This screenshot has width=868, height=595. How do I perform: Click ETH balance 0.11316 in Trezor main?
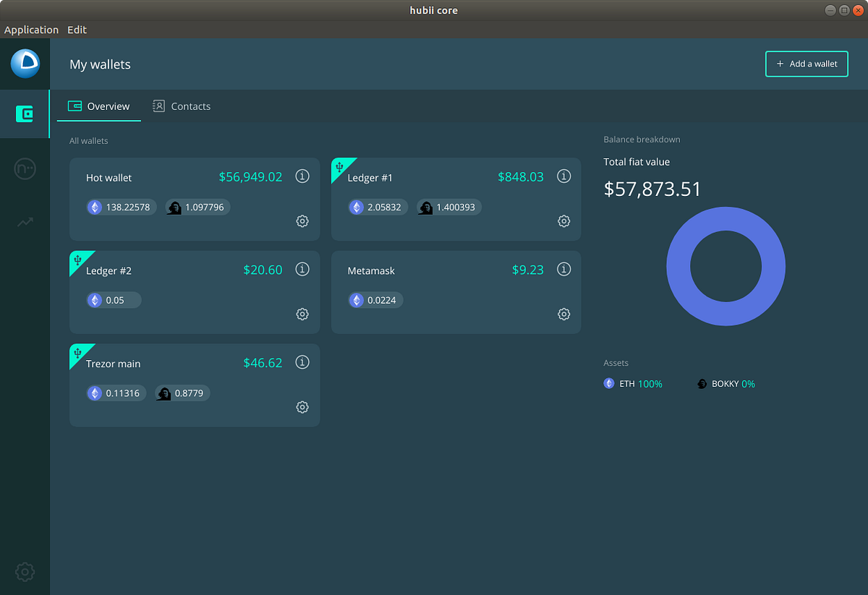coord(116,393)
